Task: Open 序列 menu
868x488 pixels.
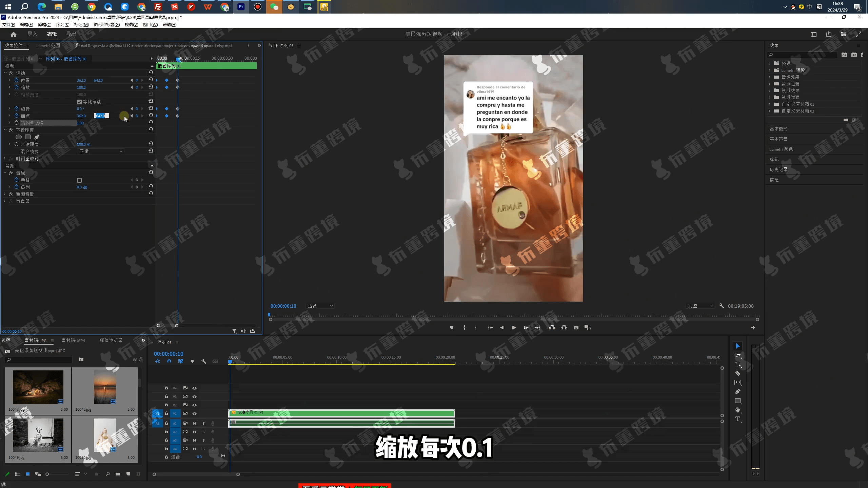Action: point(63,24)
